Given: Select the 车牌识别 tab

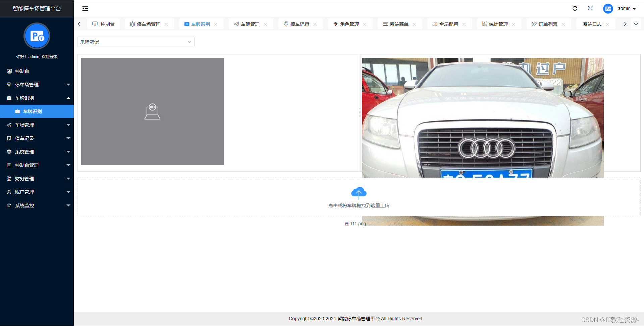Looking at the screenshot, I should (201, 24).
